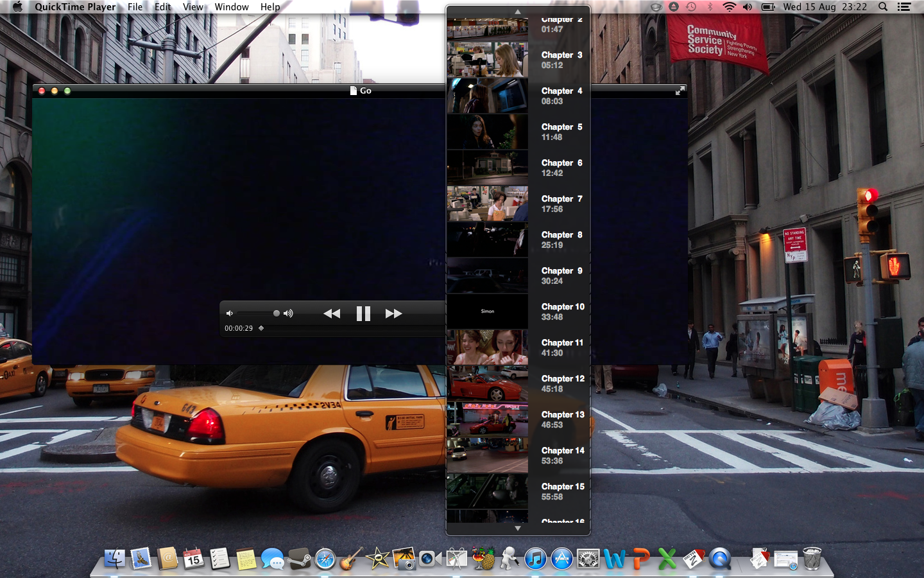Click the volume slider knob
The height and width of the screenshot is (578, 924).
277,313
